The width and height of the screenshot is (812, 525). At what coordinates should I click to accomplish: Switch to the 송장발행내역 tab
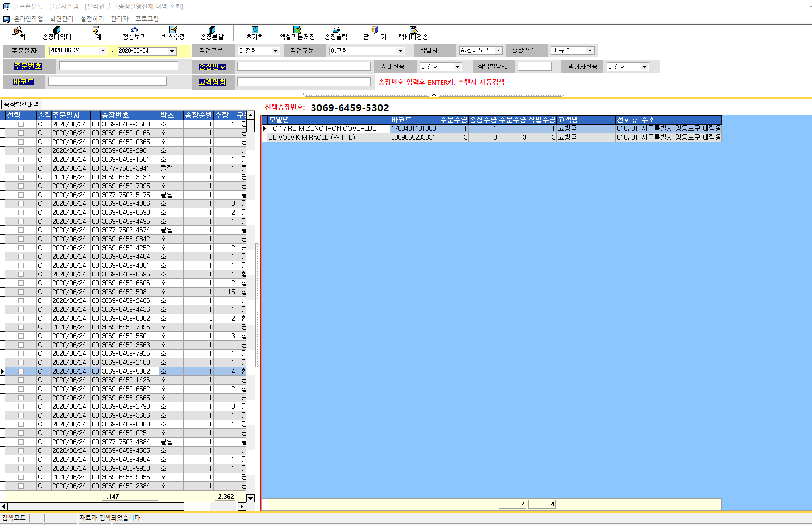pyautogui.click(x=22, y=105)
